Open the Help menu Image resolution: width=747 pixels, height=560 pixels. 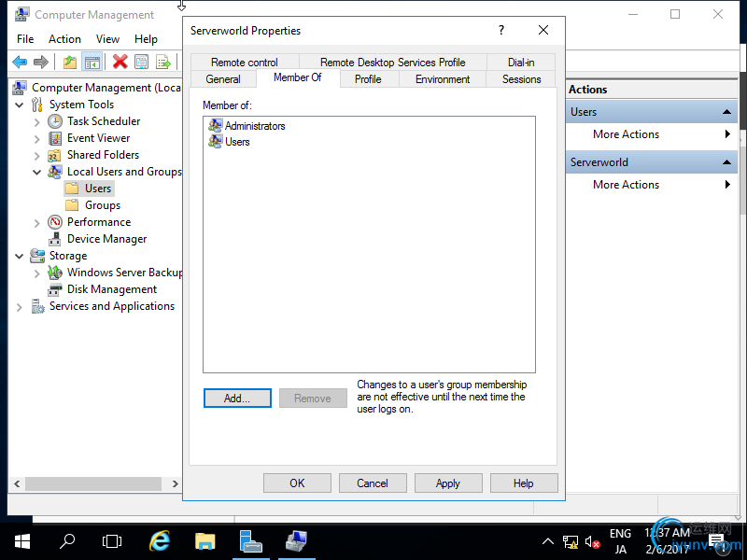point(146,39)
